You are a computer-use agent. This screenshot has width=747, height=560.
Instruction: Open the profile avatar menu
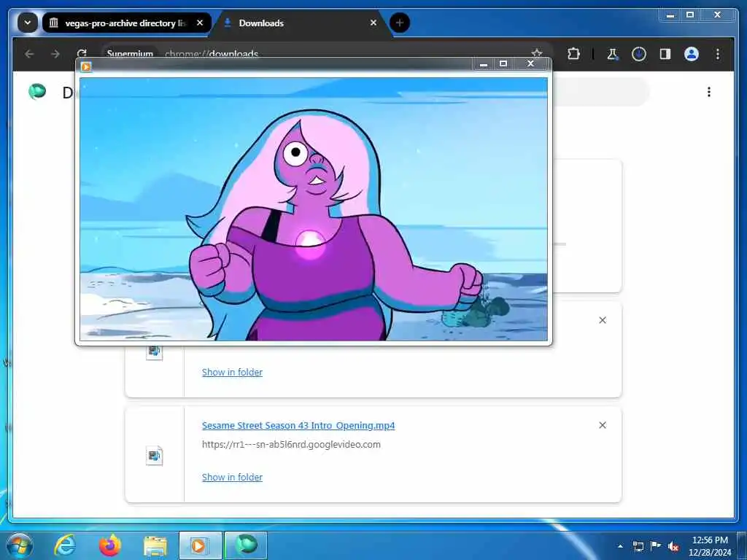(x=692, y=54)
